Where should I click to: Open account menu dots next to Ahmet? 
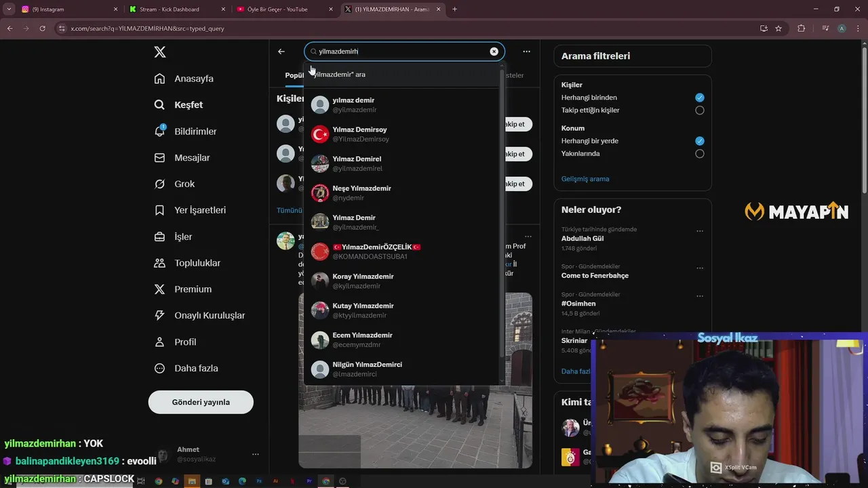tap(255, 454)
